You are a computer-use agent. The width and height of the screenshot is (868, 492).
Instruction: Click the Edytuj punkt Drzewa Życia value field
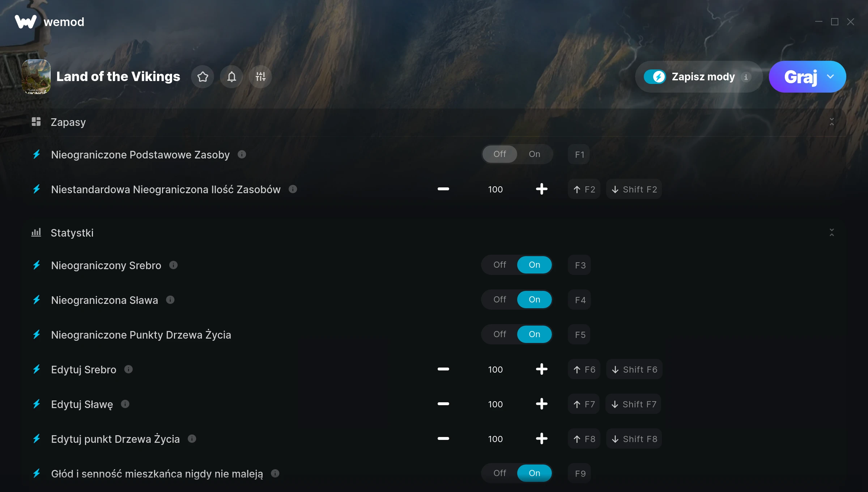tap(495, 439)
